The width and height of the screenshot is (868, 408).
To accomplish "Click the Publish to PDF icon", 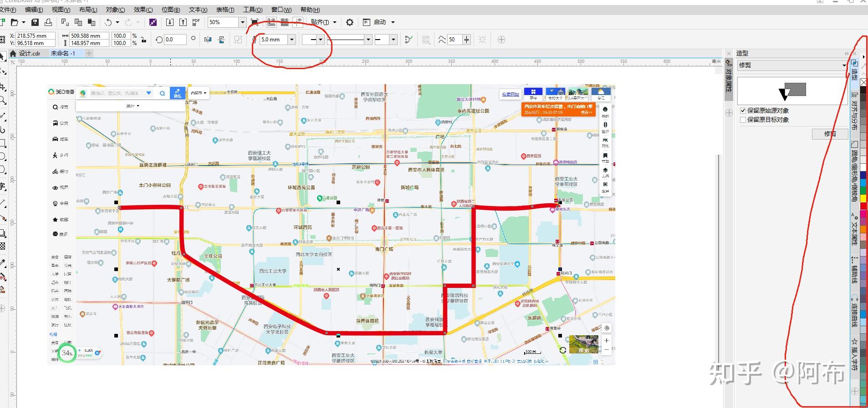I will 196,22.
